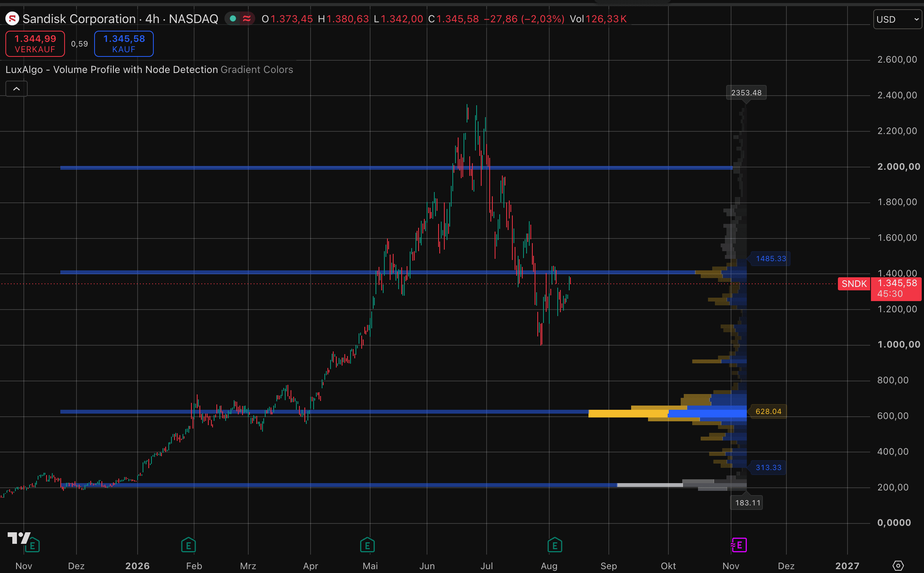Viewport: 924px width, 573px height.
Task: Click the green market status dot
Action: tap(233, 18)
